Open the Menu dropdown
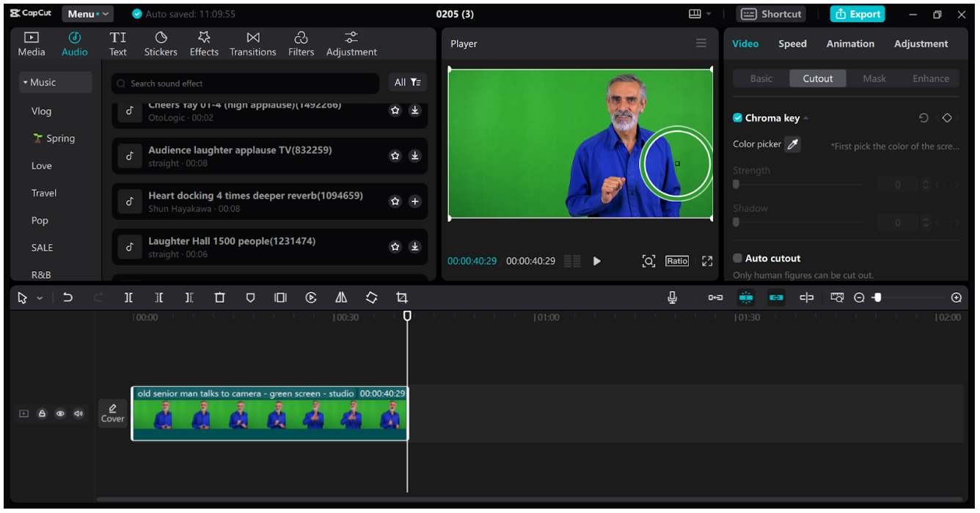The image size is (980, 513). tap(87, 14)
